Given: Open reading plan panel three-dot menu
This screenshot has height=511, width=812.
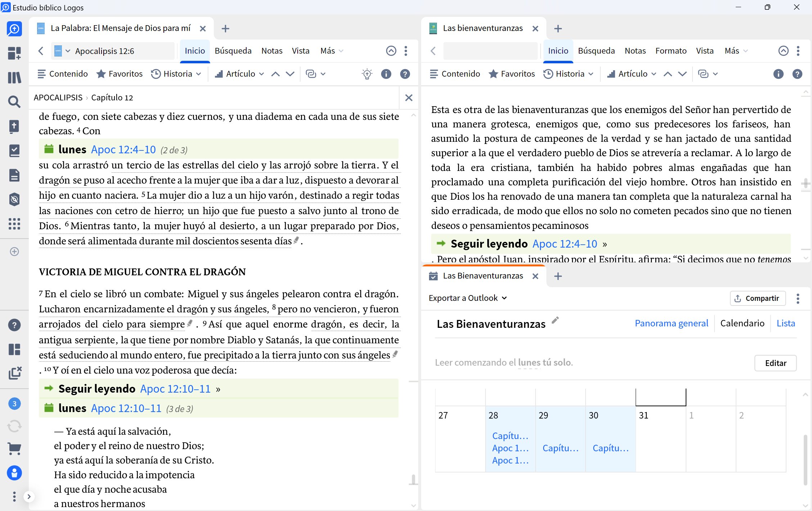Looking at the screenshot, I should click(798, 299).
